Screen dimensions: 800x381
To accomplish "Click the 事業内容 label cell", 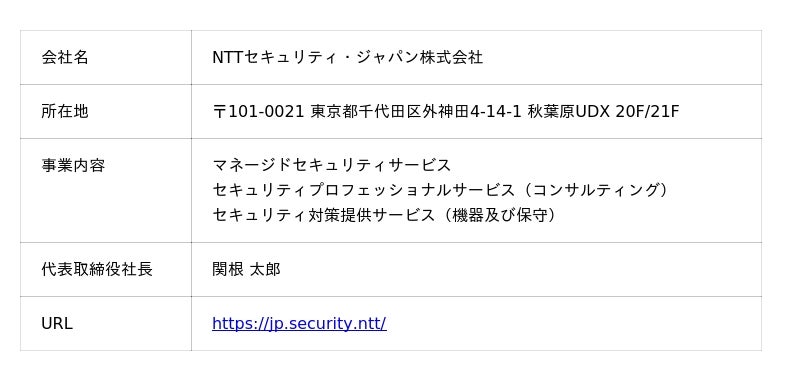I will point(106,190).
